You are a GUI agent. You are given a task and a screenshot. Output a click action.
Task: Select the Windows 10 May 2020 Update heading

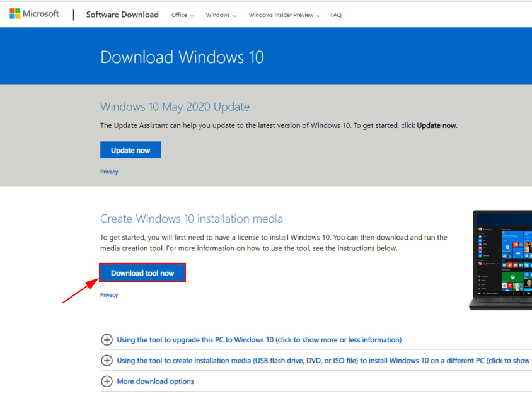pyautogui.click(x=175, y=107)
